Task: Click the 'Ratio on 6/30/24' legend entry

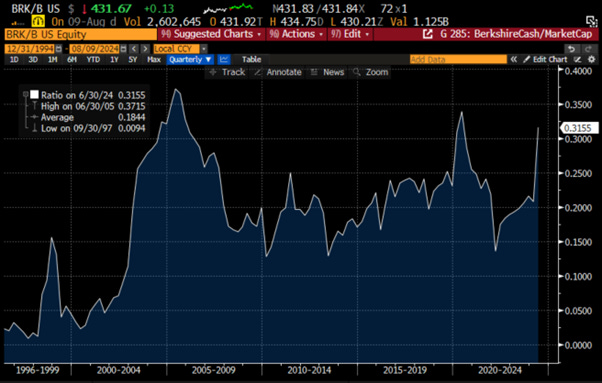Action: (93, 95)
